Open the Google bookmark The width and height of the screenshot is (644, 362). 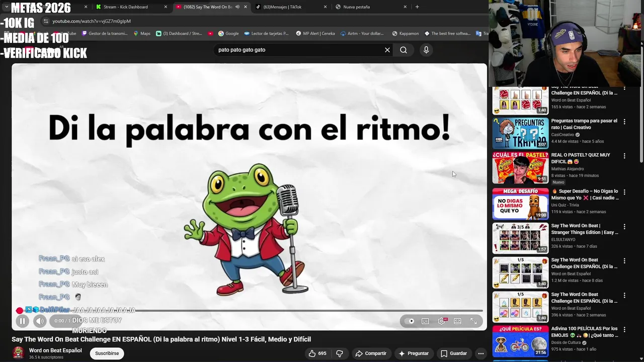pyautogui.click(x=228, y=34)
